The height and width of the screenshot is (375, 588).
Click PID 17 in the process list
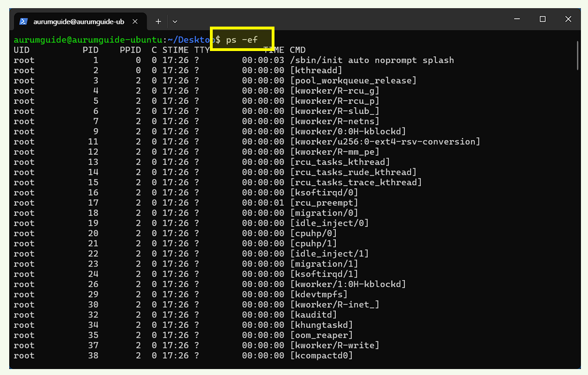[93, 202]
